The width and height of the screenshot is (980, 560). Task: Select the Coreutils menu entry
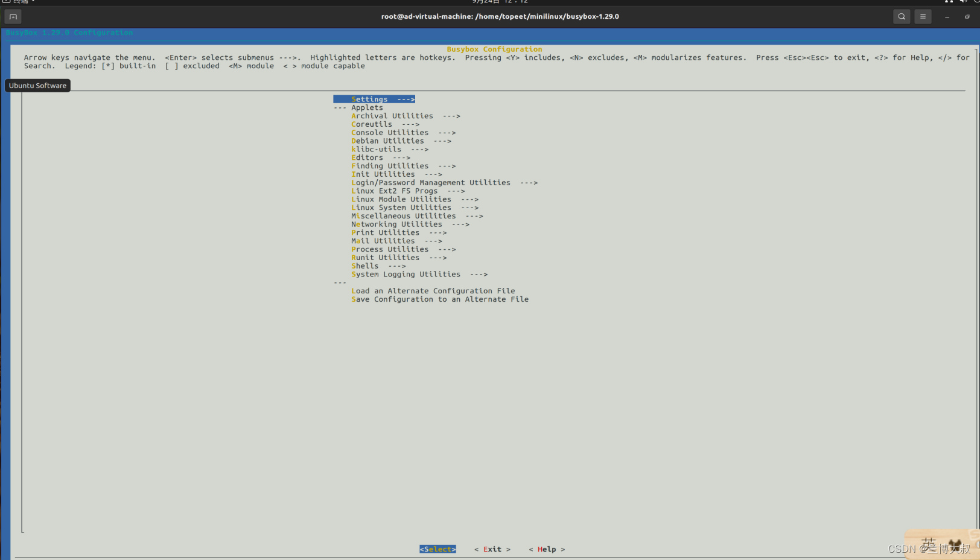tap(372, 124)
